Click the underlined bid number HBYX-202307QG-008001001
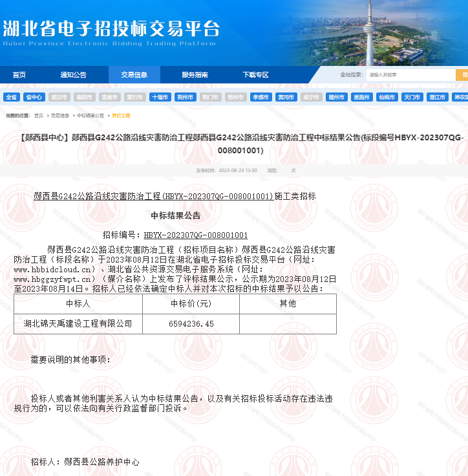Viewport: 468px width, 476px height. 195,235
